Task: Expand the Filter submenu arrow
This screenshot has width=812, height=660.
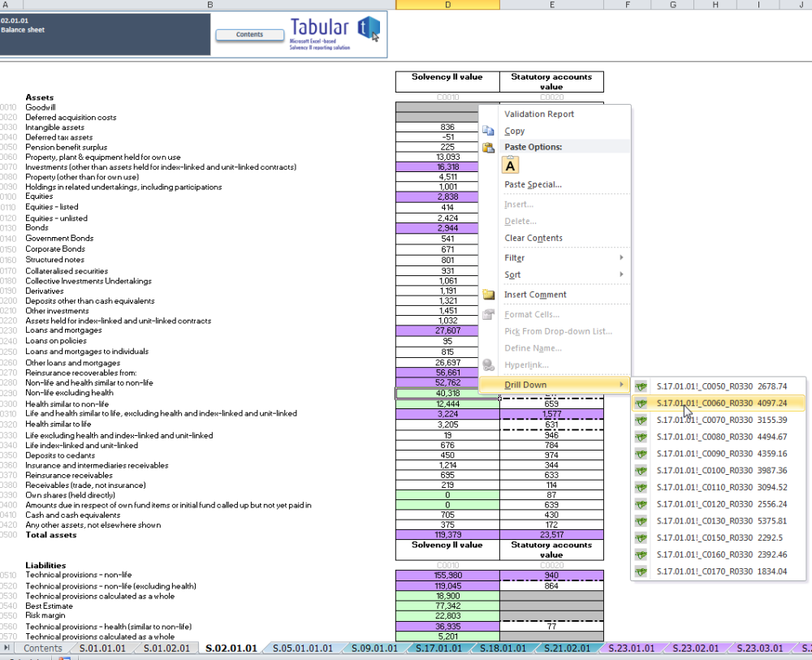Action: pos(621,258)
